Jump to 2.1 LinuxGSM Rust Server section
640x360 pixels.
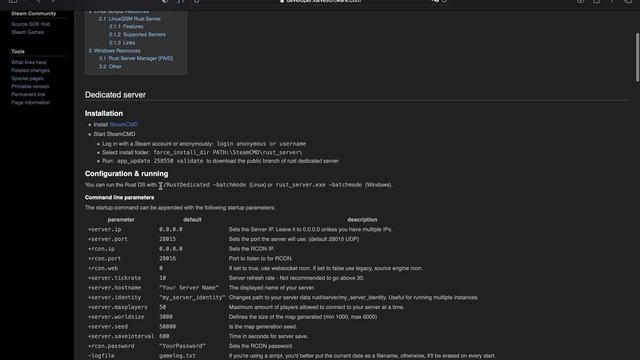tap(129, 19)
